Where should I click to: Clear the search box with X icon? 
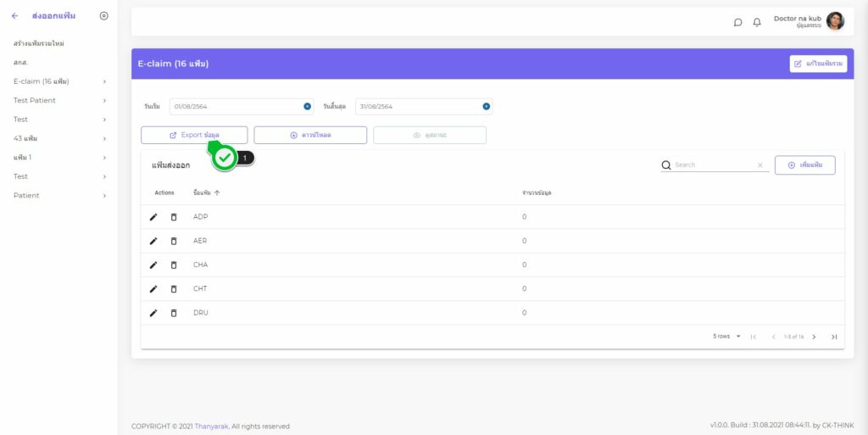point(759,165)
